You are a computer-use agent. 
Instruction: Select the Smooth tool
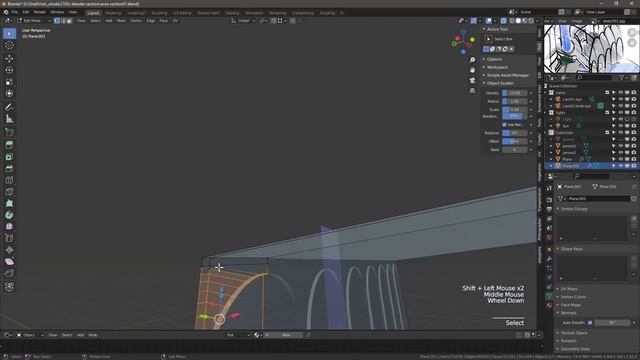[9, 227]
